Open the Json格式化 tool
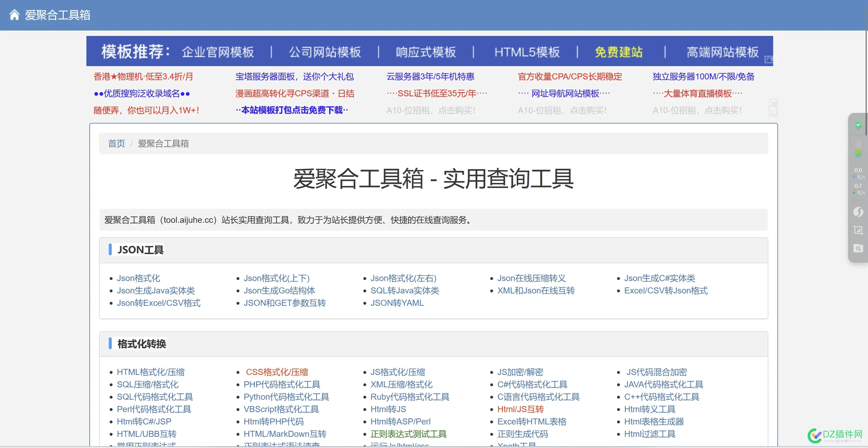The width and height of the screenshot is (868, 448). (138, 278)
